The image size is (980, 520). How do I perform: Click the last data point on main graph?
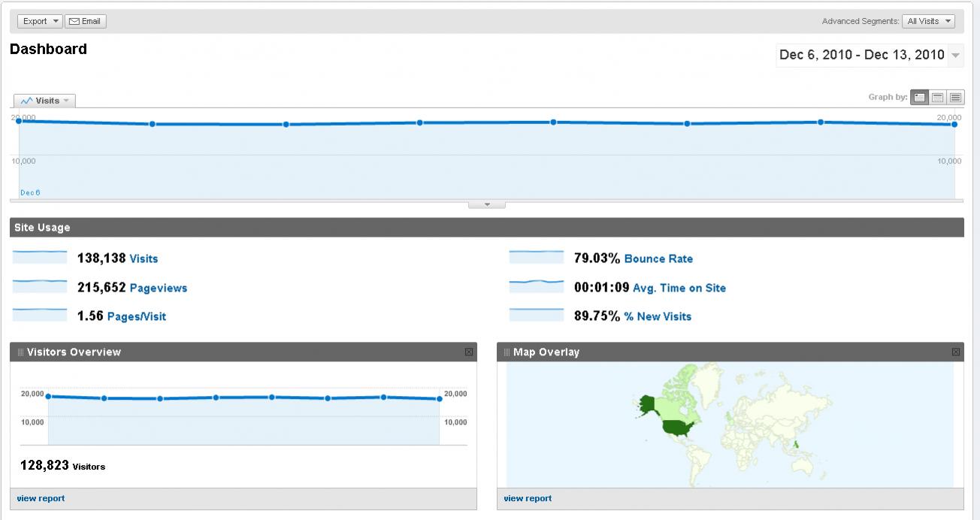pyautogui.click(x=954, y=124)
